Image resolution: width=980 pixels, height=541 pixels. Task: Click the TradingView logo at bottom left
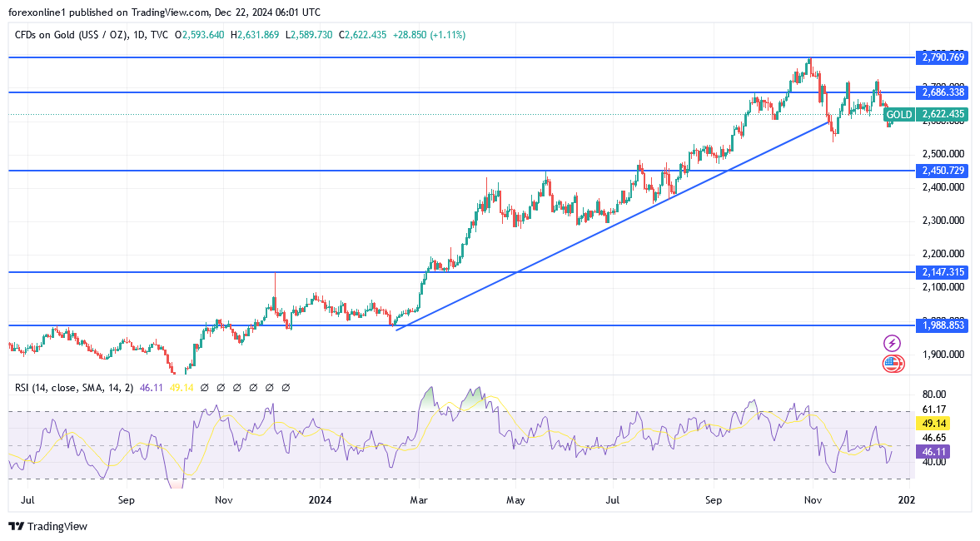coord(47,526)
